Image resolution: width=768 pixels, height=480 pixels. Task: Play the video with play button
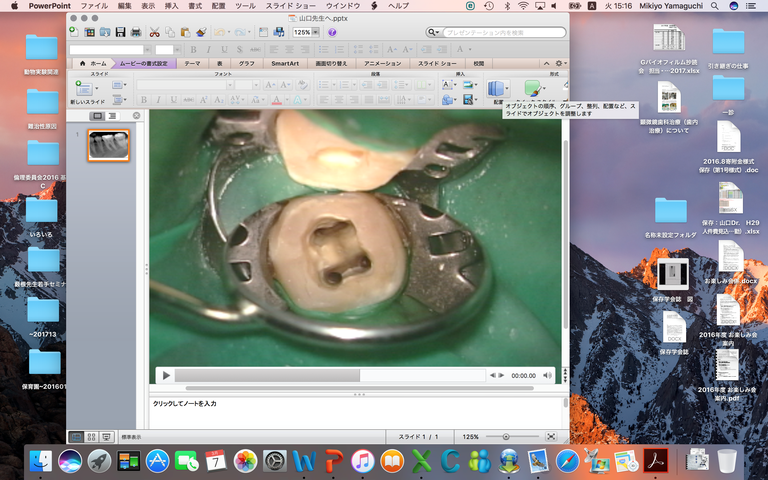point(166,375)
